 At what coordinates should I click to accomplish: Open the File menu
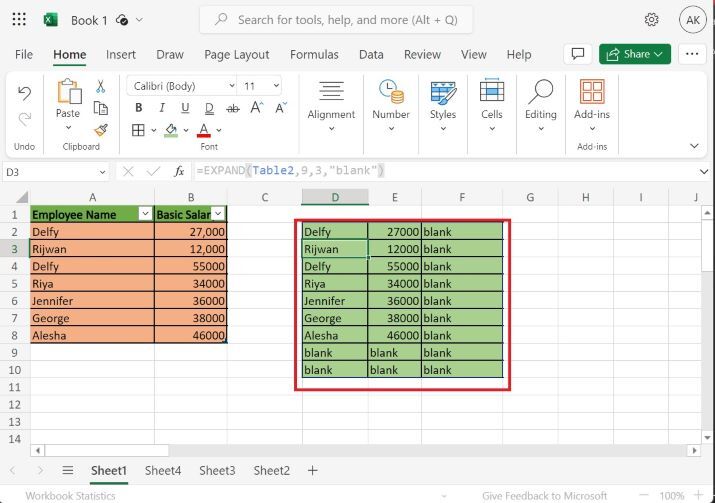(x=24, y=54)
